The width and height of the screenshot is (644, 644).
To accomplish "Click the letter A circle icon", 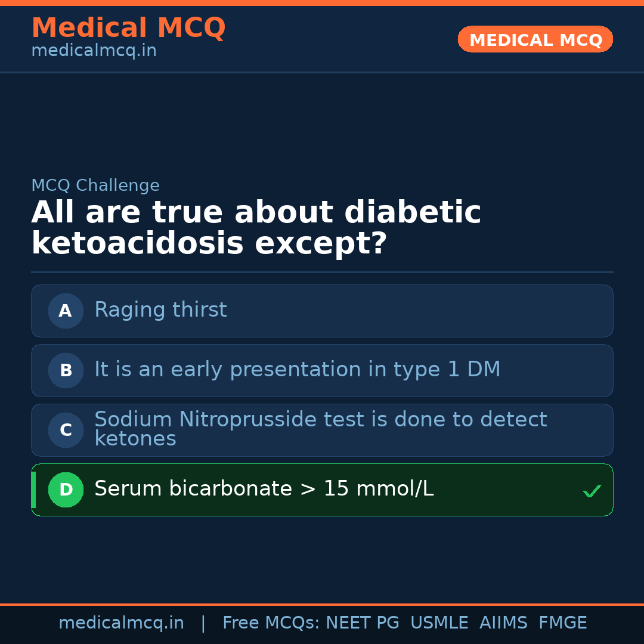I will (66, 311).
